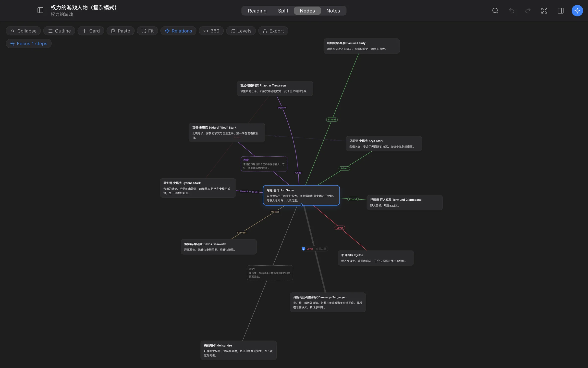Toggle the 360 layout option
This screenshot has height=368, width=588.
click(211, 31)
